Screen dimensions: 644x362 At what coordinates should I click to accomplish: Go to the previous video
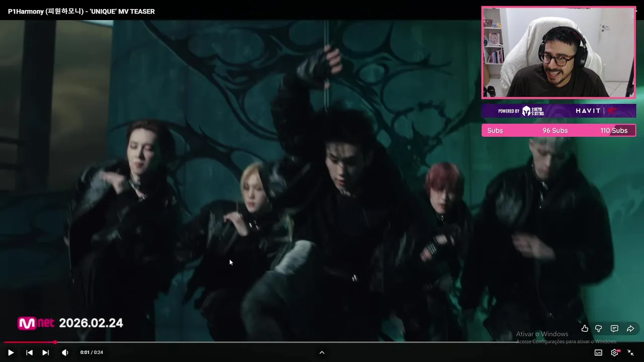tap(29, 352)
